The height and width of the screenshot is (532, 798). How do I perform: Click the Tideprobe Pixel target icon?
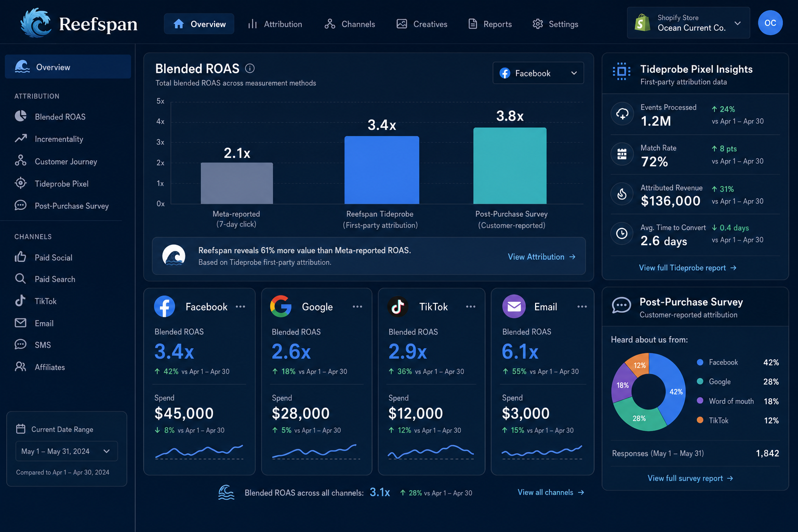[x=20, y=183]
